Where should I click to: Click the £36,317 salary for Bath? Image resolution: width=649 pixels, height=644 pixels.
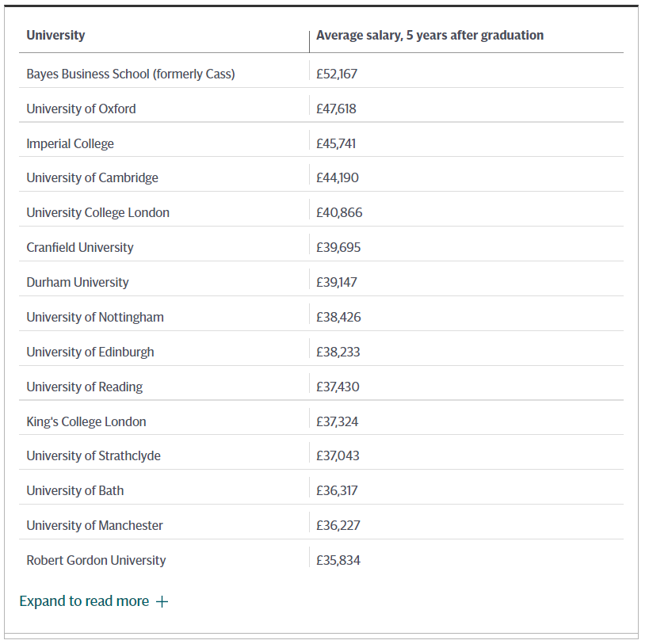(337, 490)
